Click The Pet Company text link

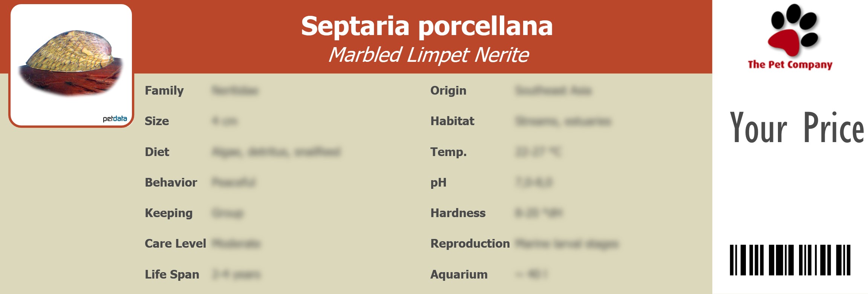click(x=790, y=64)
